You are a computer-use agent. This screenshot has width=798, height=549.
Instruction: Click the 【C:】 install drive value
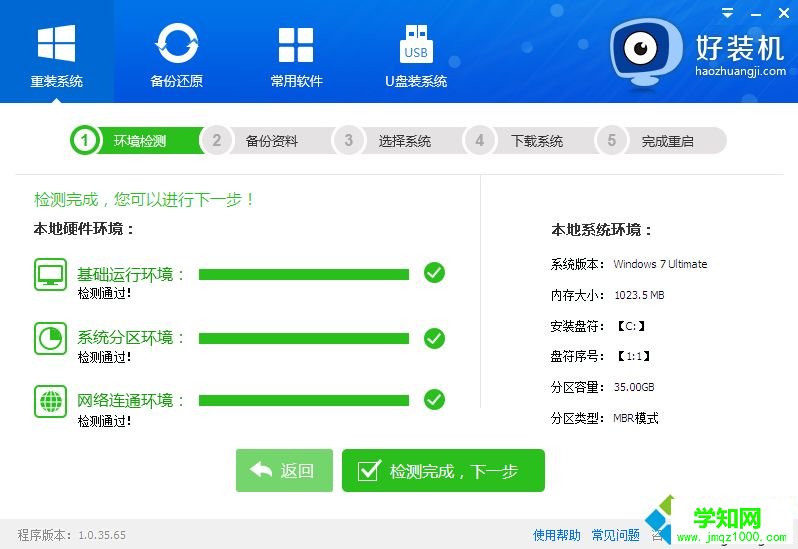[x=631, y=326]
